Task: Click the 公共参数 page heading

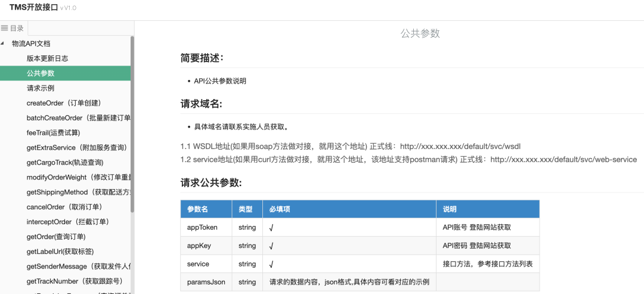Action: click(x=420, y=33)
